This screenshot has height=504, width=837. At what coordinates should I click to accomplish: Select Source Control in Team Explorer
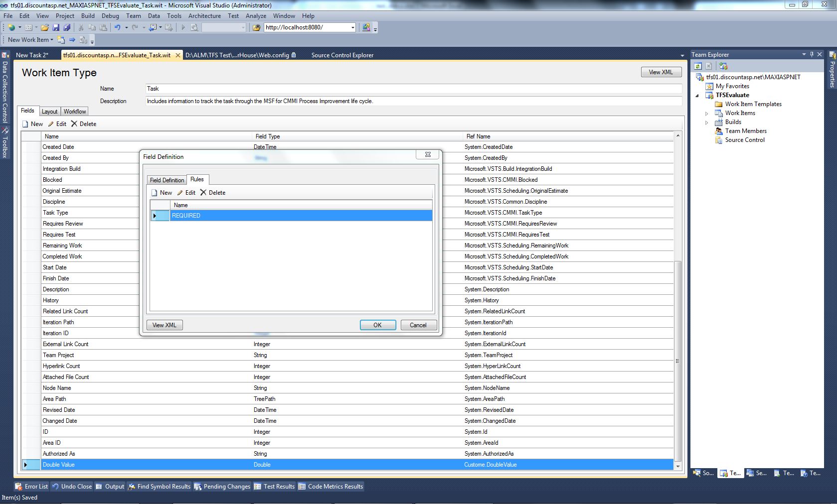coord(745,140)
